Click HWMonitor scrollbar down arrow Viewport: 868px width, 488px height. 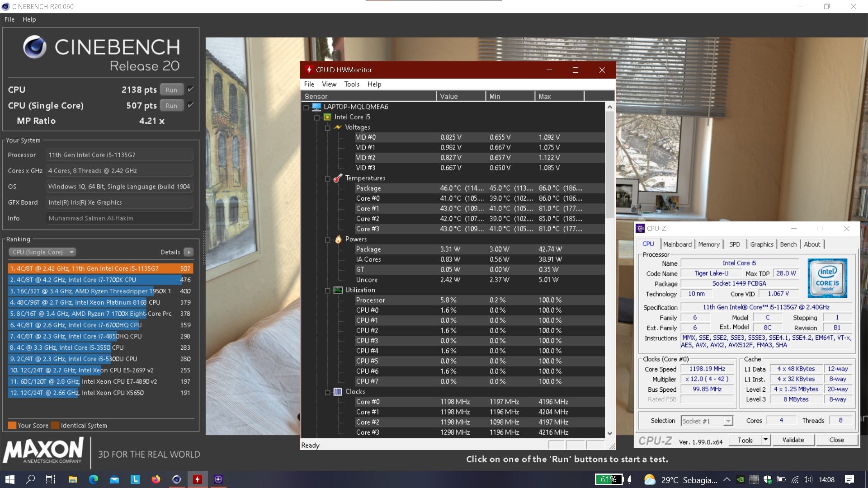point(609,433)
